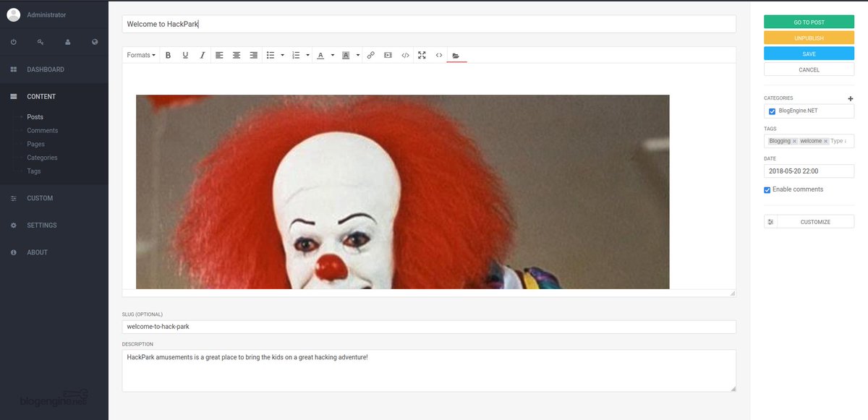Click the Customize button

point(815,222)
